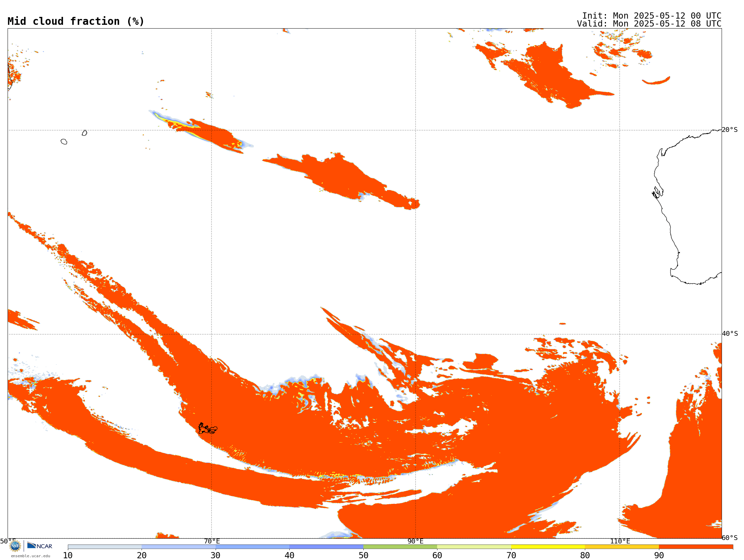Click the Kerguelen Islands outline in the cloud band
Viewport: 744px width, 560px height.
pyautogui.click(x=208, y=428)
